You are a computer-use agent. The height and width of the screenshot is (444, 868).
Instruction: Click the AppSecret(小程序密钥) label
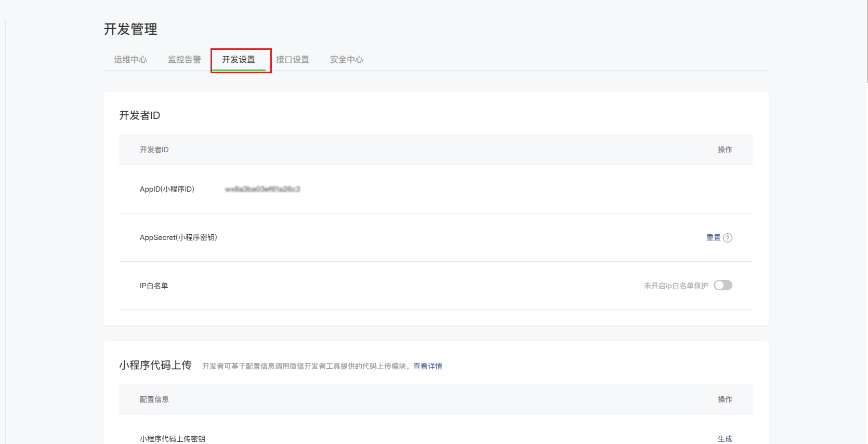point(178,237)
